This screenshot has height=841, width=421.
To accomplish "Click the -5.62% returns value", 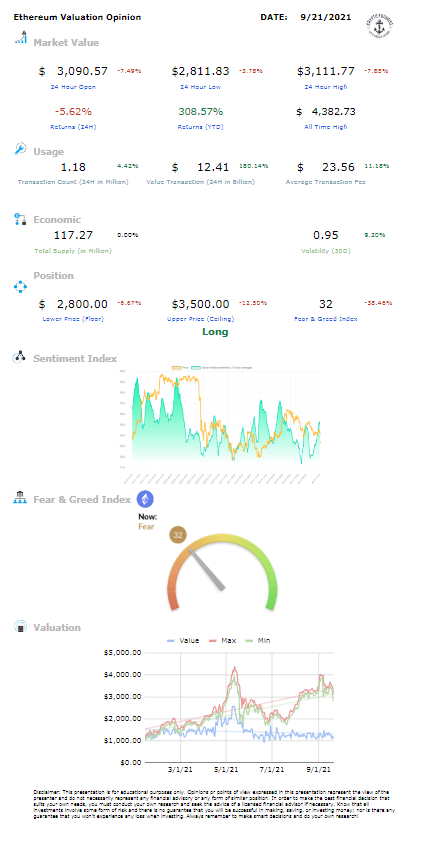I will tap(73, 112).
